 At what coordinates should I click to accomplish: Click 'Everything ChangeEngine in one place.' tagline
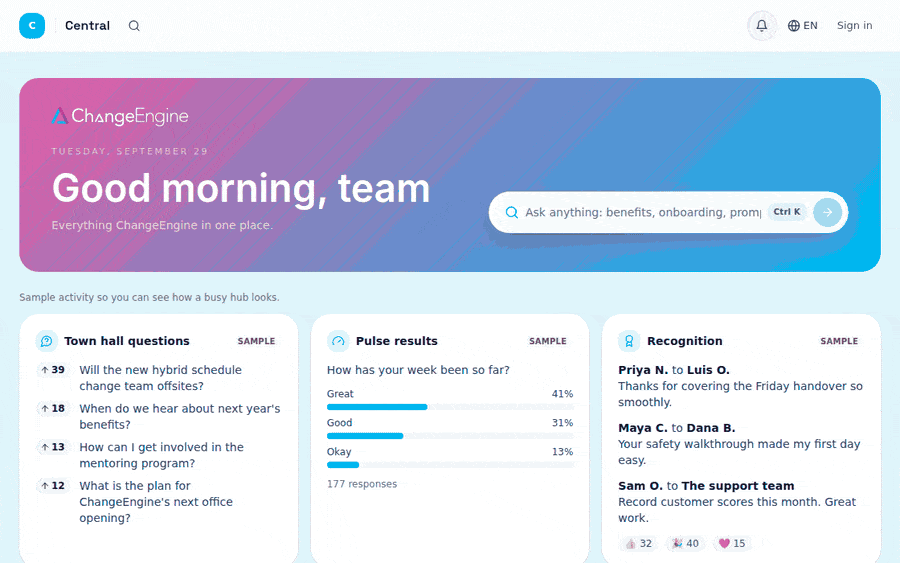point(162,225)
